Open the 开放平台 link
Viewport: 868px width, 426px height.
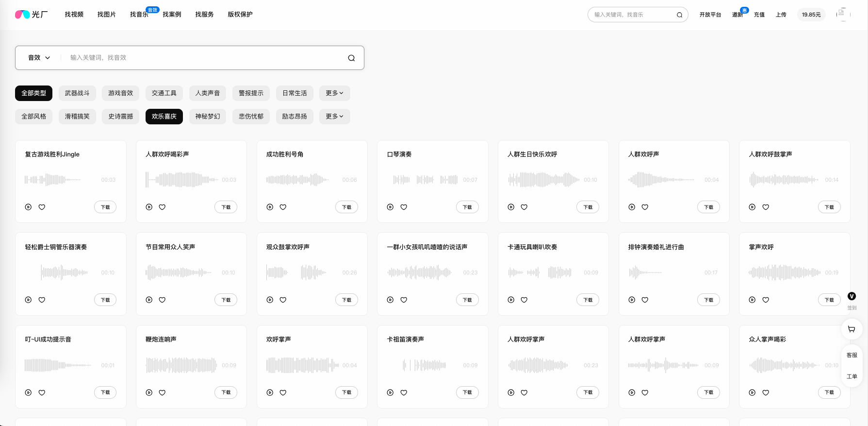(x=710, y=15)
